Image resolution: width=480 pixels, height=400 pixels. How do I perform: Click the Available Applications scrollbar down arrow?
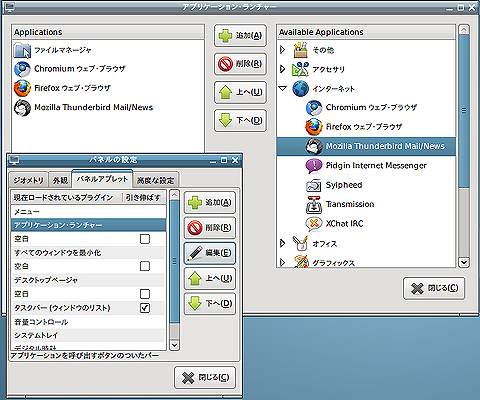point(464,262)
